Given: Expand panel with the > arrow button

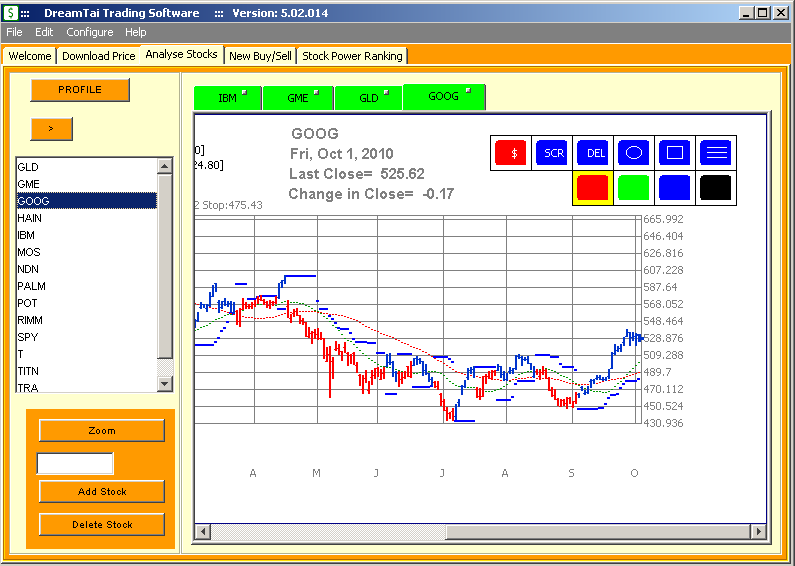Looking at the screenshot, I should click(51, 129).
